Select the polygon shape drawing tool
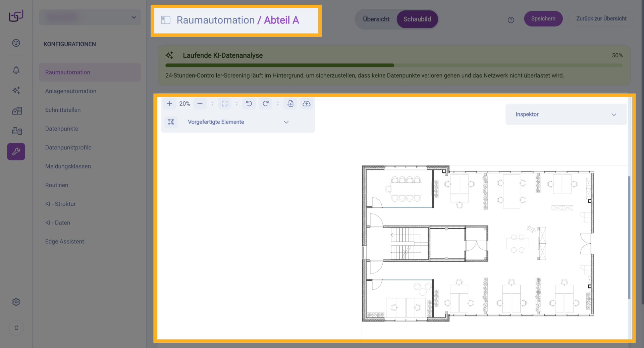This screenshot has height=348, width=644. click(x=171, y=122)
